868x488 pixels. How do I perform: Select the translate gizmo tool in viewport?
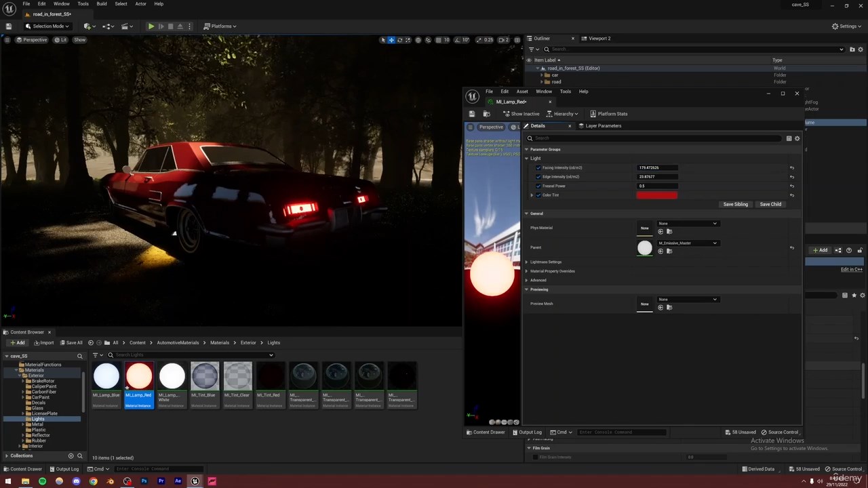point(391,40)
